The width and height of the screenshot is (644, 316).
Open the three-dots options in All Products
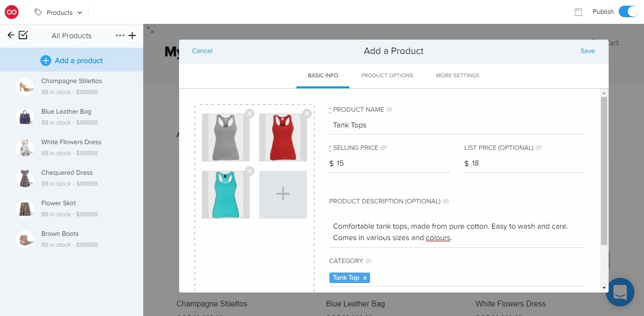[120, 36]
